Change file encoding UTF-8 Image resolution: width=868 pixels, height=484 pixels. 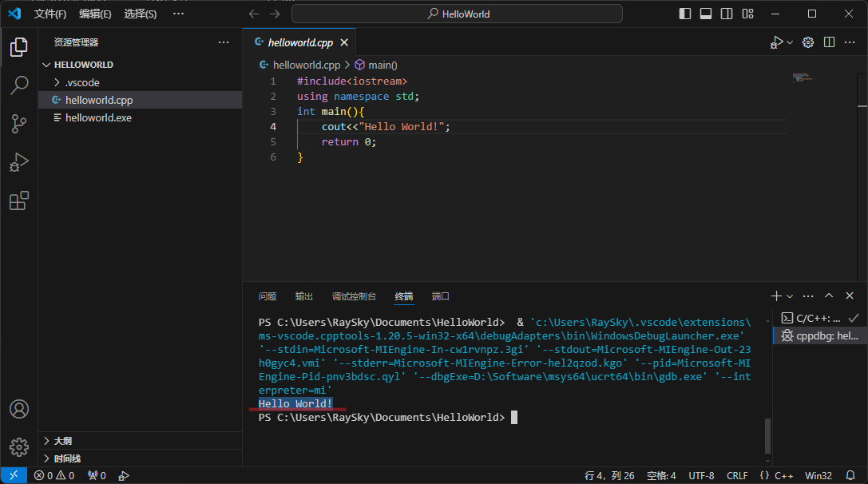(x=701, y=476)
